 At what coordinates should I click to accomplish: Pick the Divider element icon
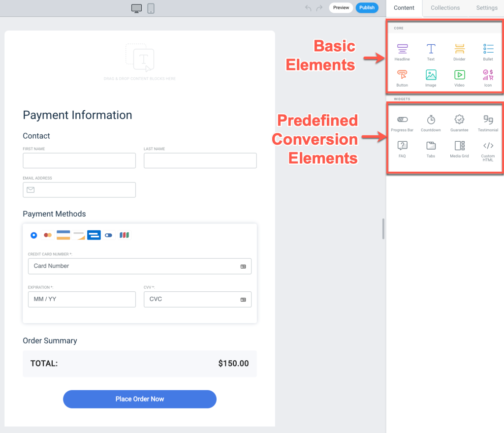pyautogui.click(x=459, y=49)
